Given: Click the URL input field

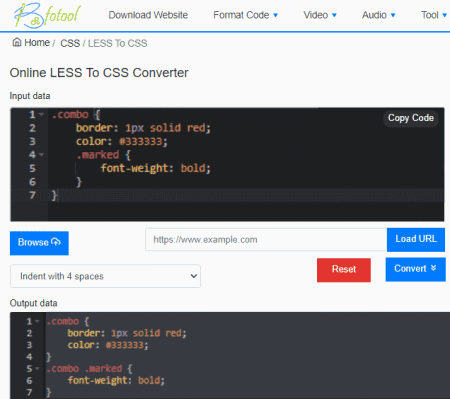Looking at the screenshot, I should 266,239.
